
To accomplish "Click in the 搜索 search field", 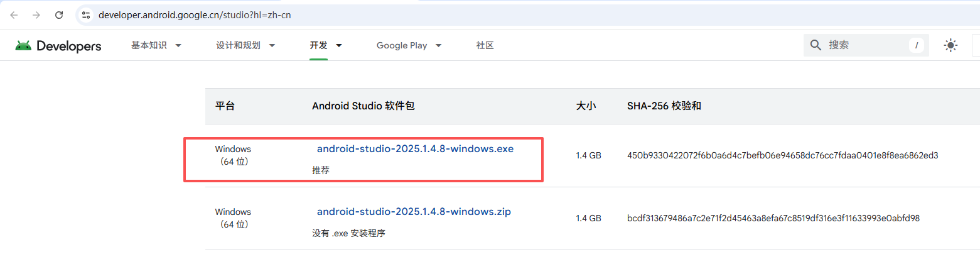I will (866, 45).
